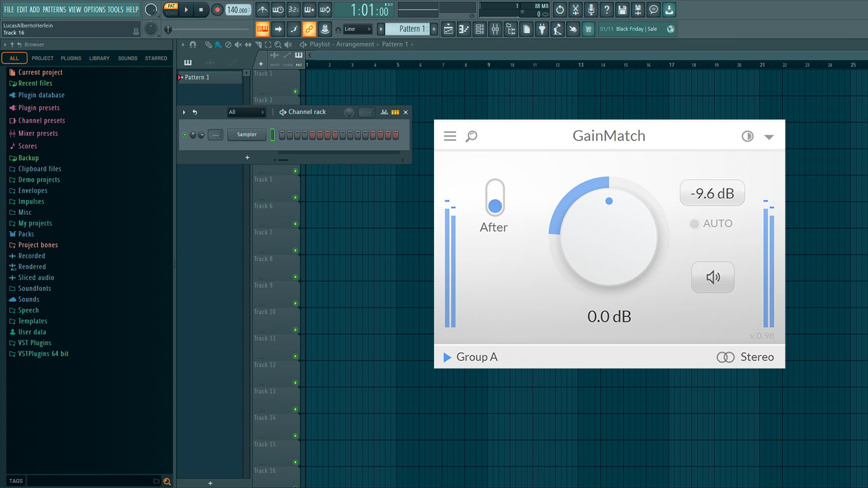
Task: Enable the GainMatch AUTO option
Action: (x=711, y=224)
